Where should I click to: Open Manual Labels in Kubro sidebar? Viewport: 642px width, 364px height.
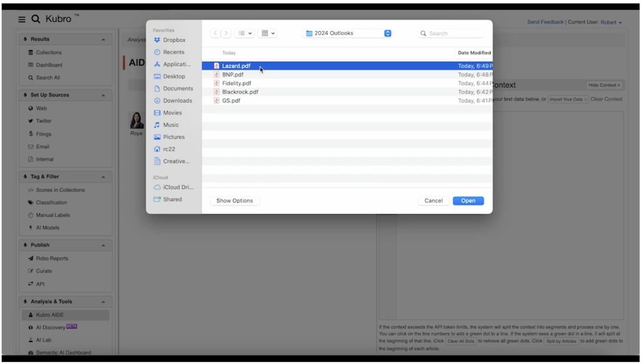(49, 215)
